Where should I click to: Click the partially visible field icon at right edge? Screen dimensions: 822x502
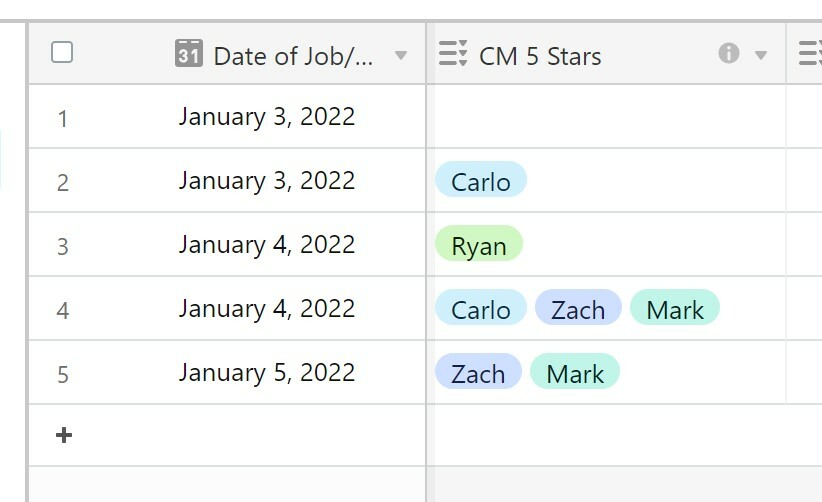coord(810,53)
